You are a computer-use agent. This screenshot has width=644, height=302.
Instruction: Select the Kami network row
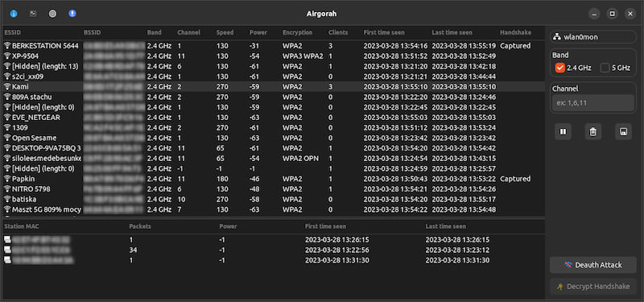click(273, 87)
